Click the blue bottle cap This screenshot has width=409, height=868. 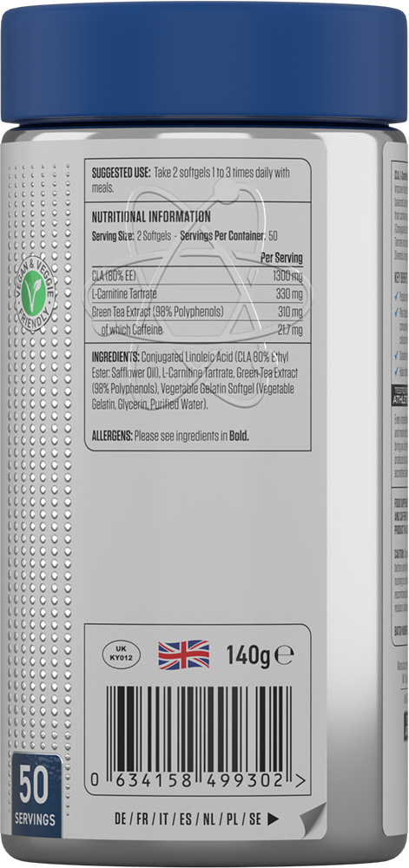coord(204,62)
